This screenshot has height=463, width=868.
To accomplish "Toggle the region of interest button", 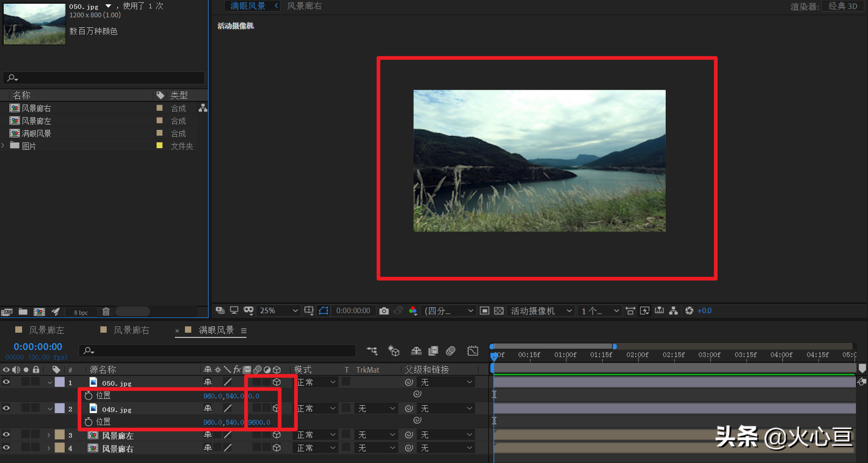I will pos(484,311).
